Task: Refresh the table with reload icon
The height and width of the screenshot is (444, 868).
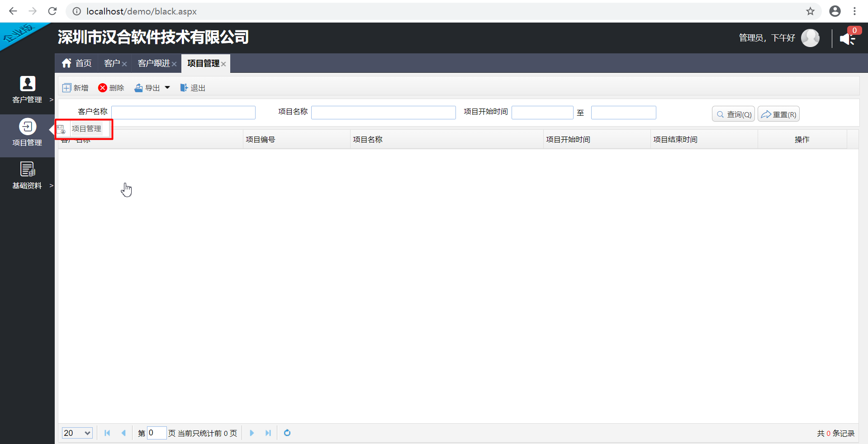Action: 287,433
